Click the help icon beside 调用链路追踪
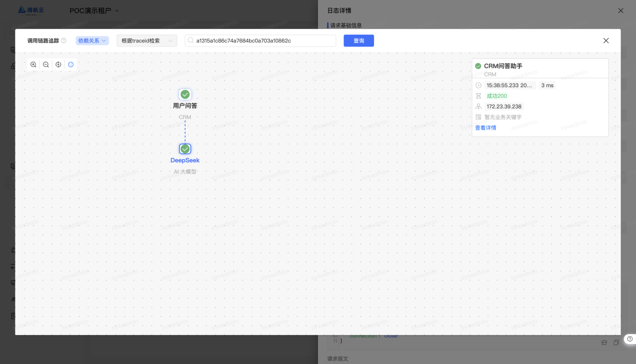 pos(64,41)
